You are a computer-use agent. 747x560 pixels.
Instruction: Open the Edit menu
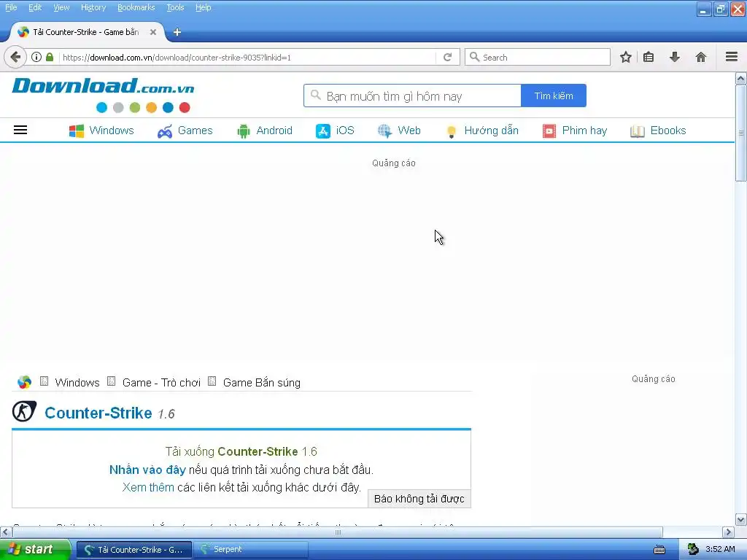pos(35,7)
